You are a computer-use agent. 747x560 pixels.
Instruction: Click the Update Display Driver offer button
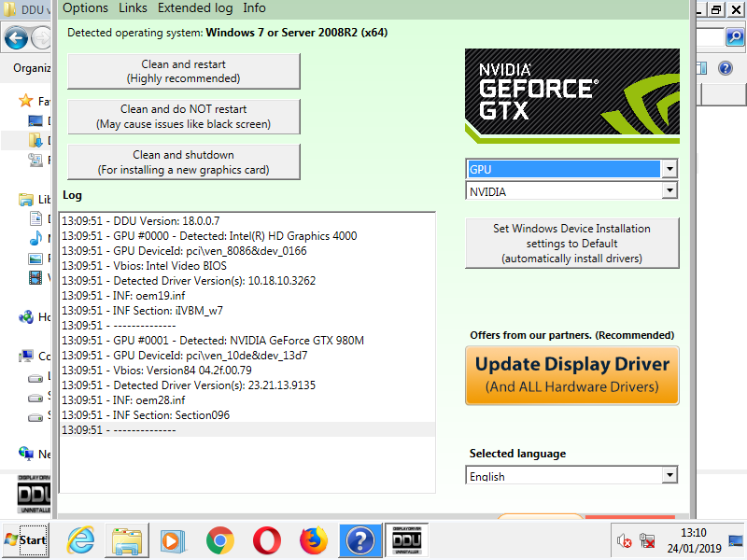coord(571,376)
